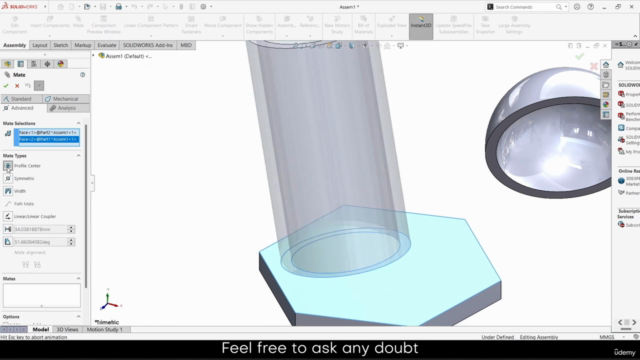
Task: Open the Search Commands dropdown arrow
Action: 566,7
